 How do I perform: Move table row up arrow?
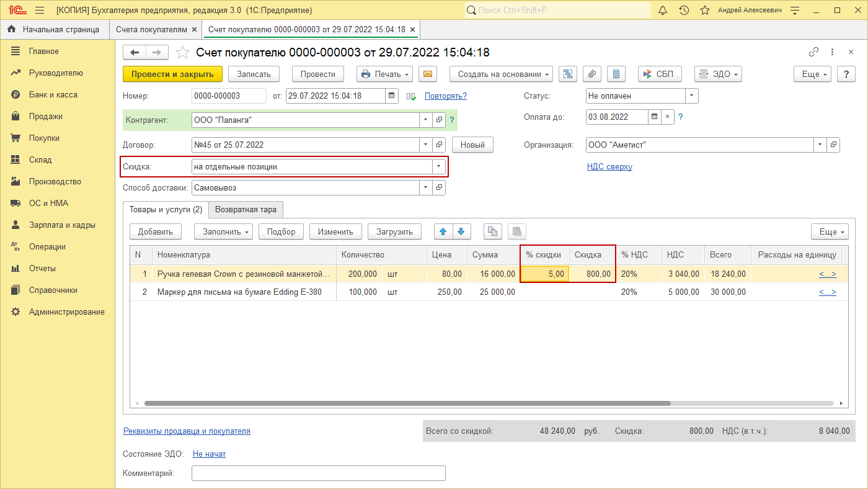click(x=443, y=231)
